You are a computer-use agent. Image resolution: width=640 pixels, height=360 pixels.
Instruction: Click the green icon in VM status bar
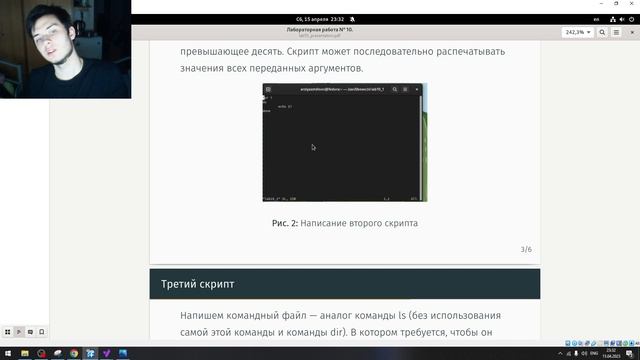(625, 344)
